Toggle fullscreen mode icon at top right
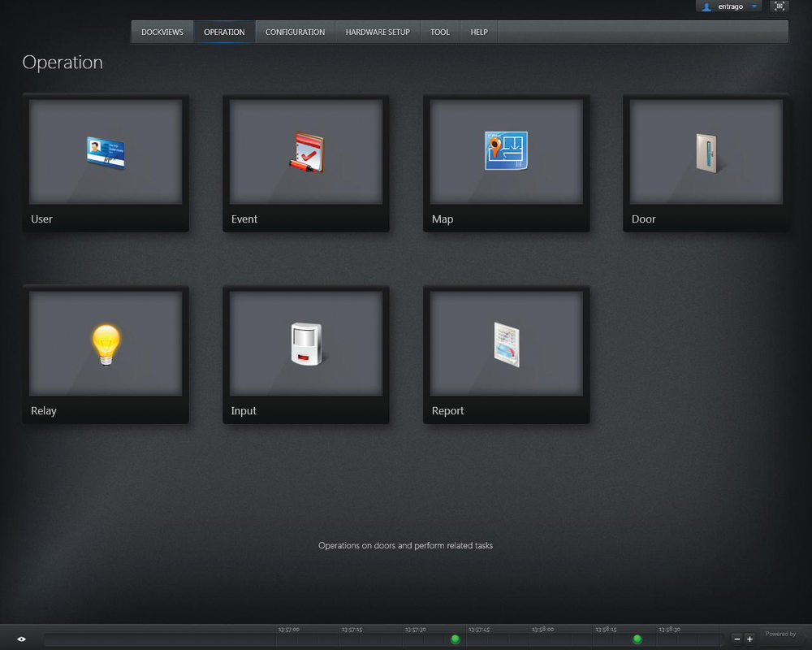The image size is (812, 650). 780,6
